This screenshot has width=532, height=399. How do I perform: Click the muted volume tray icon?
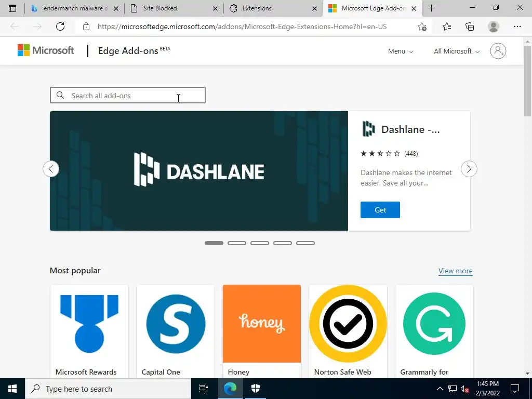(465, 389)
